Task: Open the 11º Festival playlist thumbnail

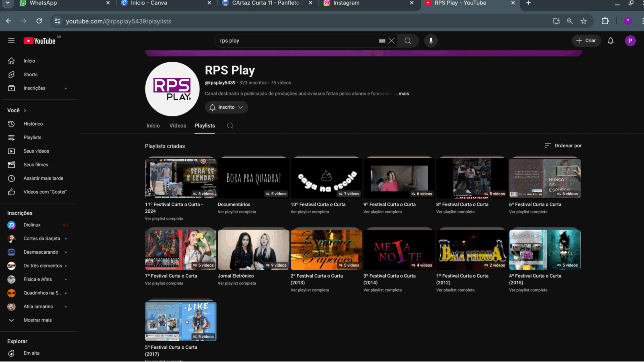Action: pyautogui.click(x=181, y=178)
